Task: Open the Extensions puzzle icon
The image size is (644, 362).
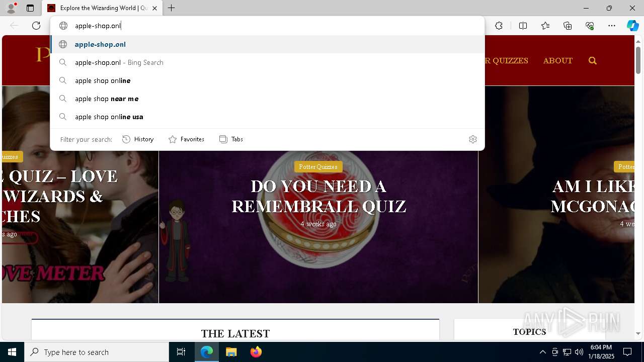Action: (x=499, y=26)
